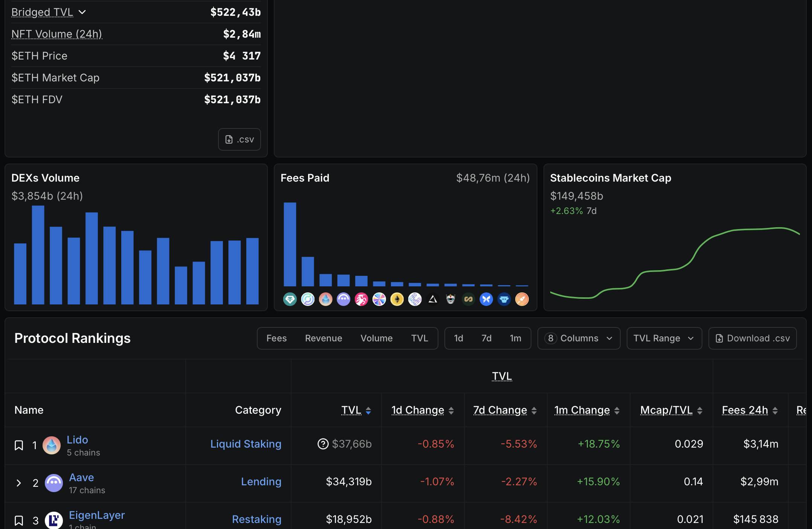This screenshot has width=812, height=529.
Task: Click the Download .csv button
Action: click(752, 338)
